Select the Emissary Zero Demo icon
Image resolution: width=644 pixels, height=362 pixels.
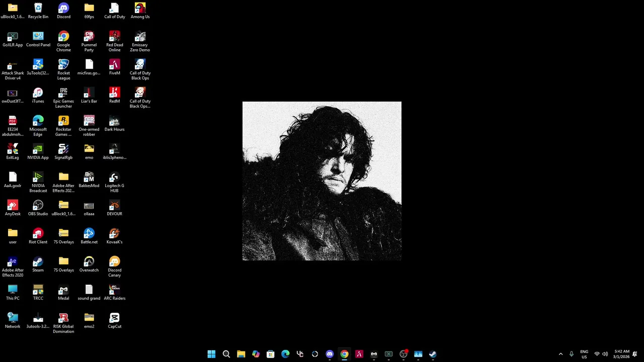(140, 42)
